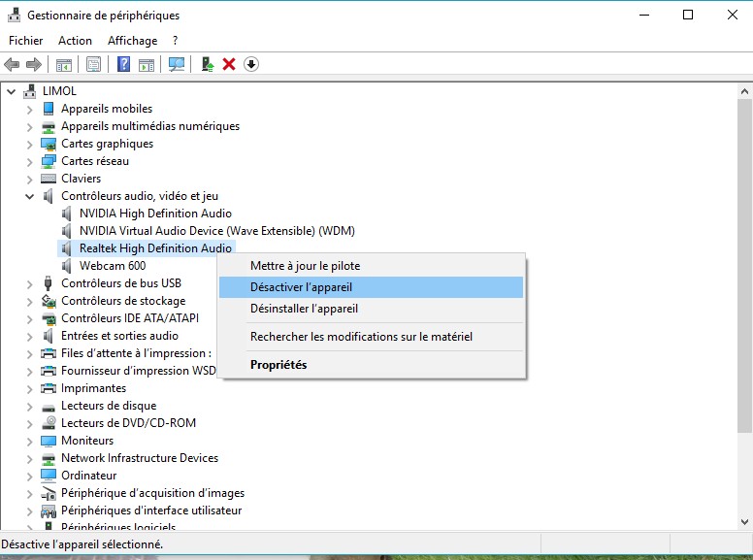The height and width of the screenshot is (560, 753).
Task: Select Fournisseur d'impression WSD
Action: 139,371
